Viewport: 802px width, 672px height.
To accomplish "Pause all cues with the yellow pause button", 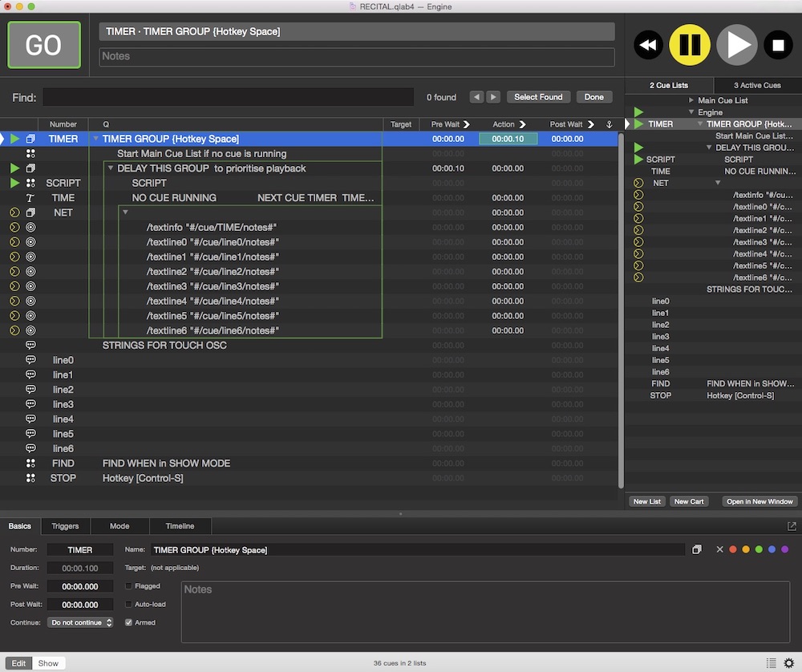I will pyautogui.click(x=690, y=45).
